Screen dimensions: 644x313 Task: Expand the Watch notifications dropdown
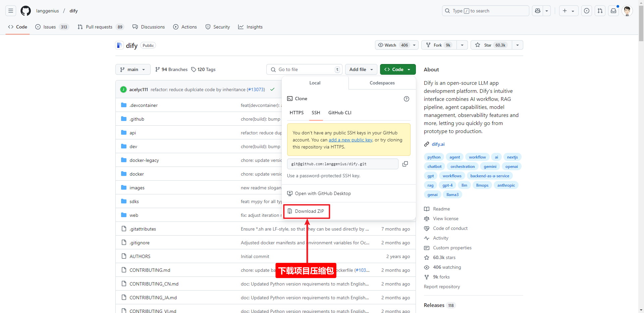397,45
